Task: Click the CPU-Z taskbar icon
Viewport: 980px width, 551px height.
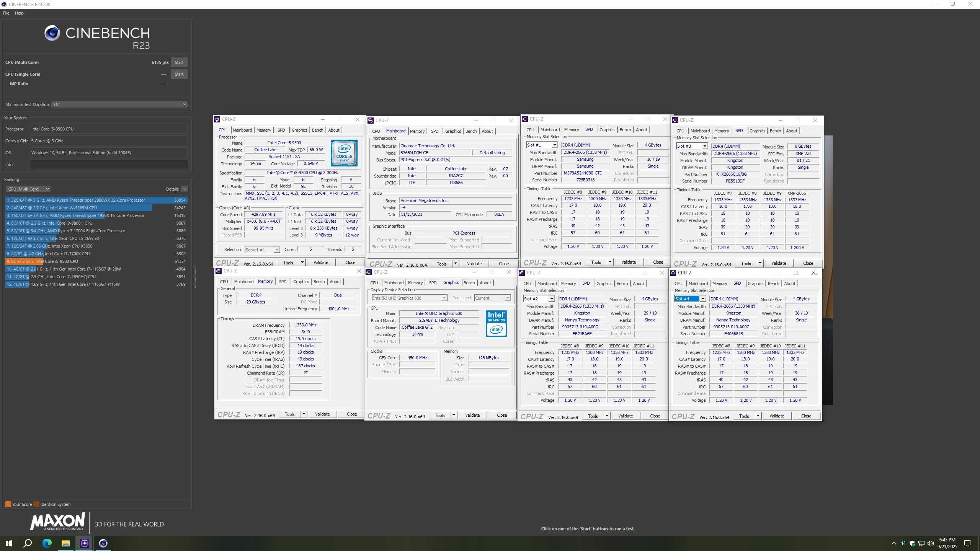Action: coord(84,543)
